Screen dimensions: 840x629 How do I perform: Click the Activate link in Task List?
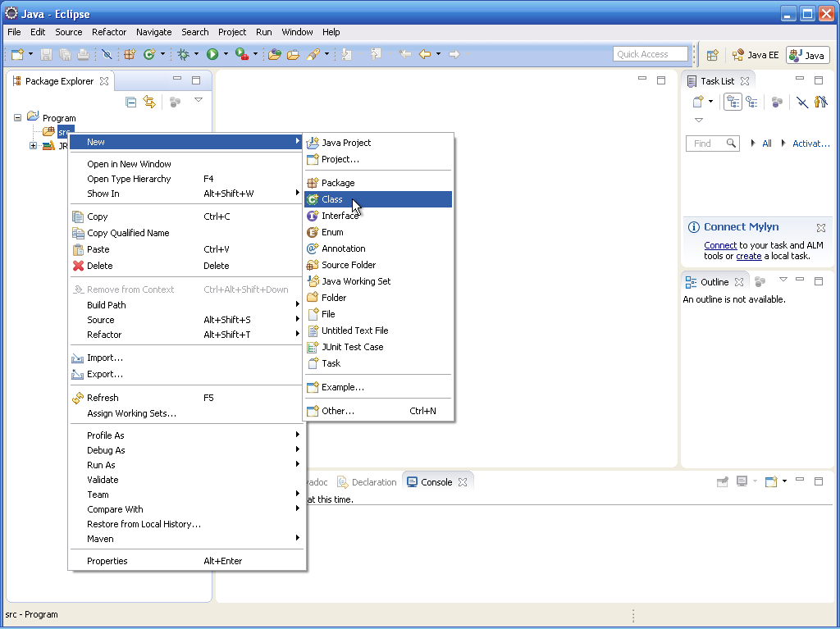coord(810,144)
